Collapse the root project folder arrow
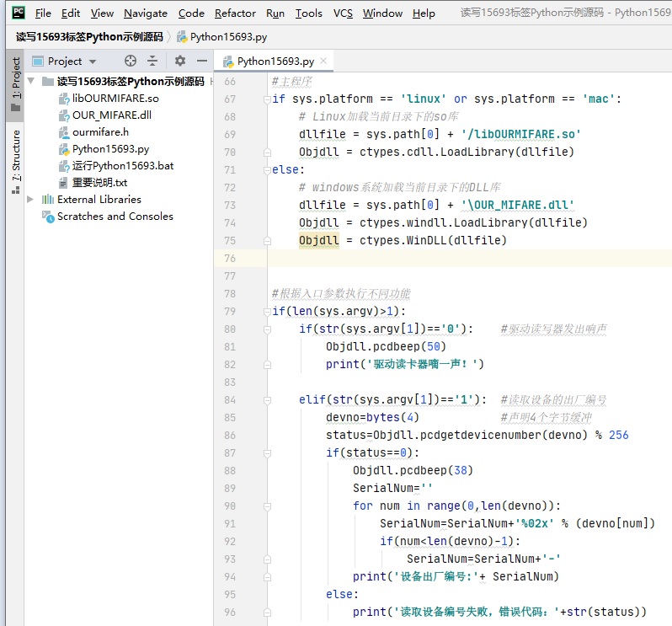 point(31,82)
